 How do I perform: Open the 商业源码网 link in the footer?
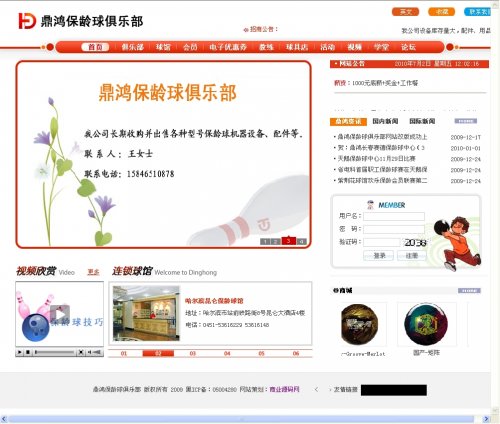[x=284, y=389]
